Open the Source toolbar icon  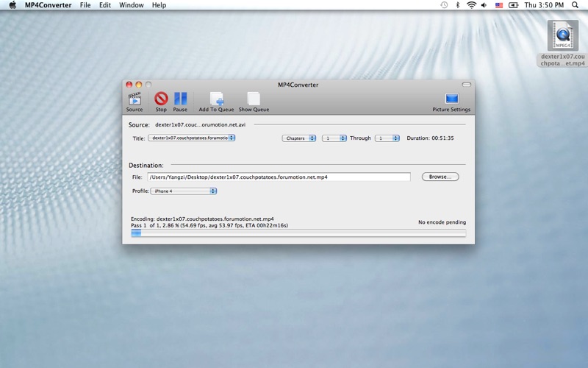(x=135, y=102)
